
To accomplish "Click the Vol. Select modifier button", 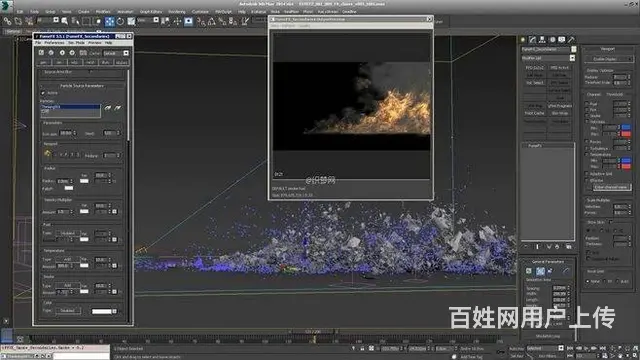I will click(534, 82).
